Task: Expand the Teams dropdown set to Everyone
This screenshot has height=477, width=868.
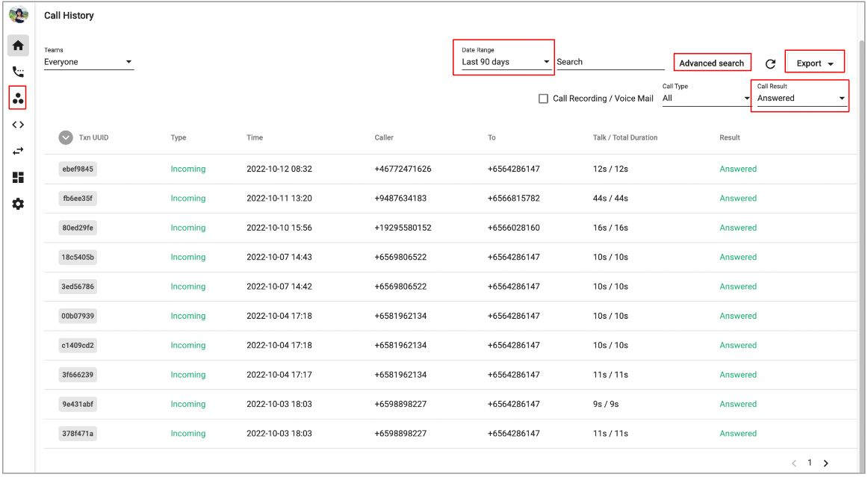Action: [x=88, y=62]
